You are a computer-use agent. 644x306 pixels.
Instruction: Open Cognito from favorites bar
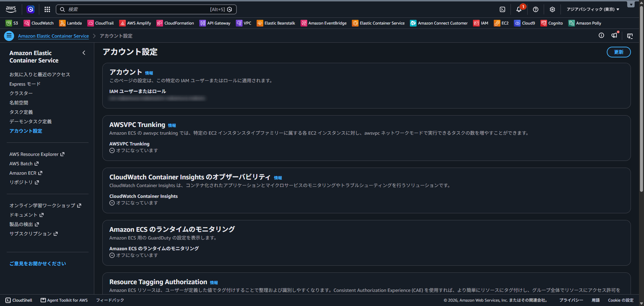[x=552, y=23]
